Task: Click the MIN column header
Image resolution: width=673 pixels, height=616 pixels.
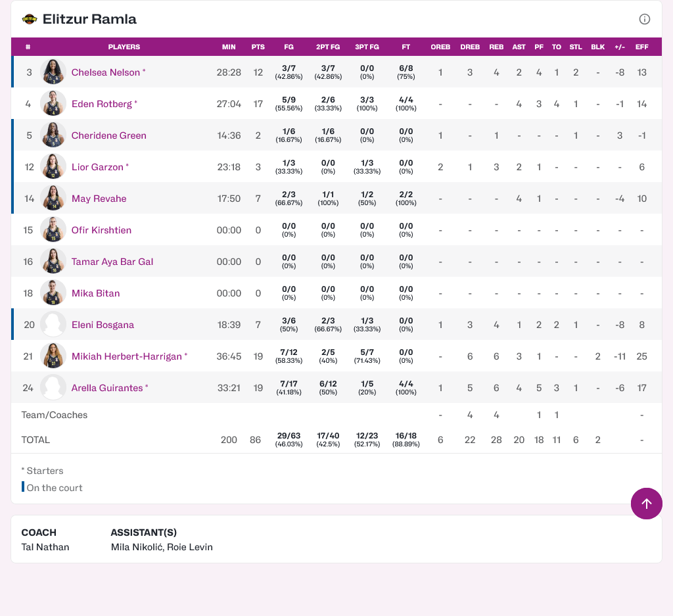Action: point(229,47)
